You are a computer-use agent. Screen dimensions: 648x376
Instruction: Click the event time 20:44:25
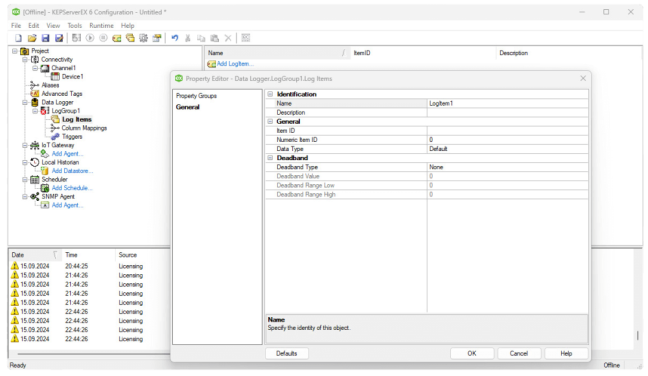coord(76,266)
